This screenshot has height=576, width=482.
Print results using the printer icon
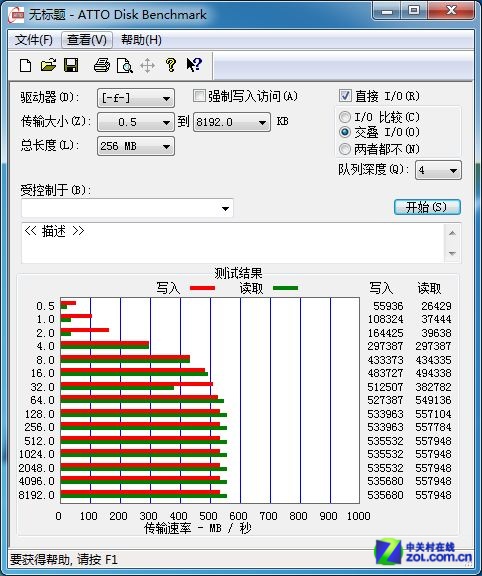tap(102, 65)
